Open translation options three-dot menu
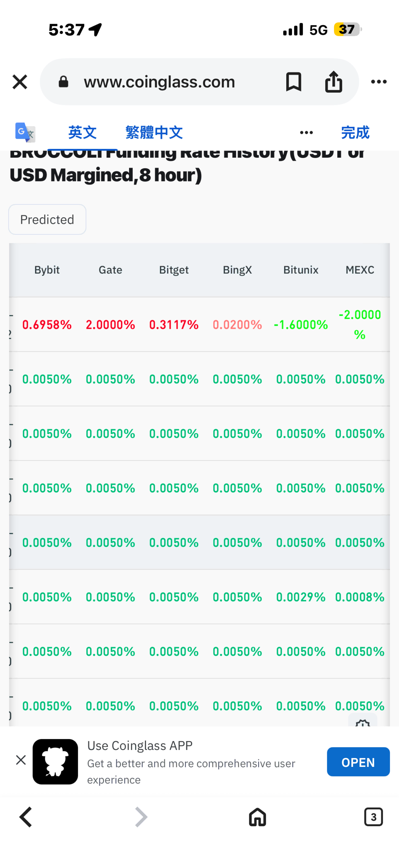Viewport: 399px width, 868px height. point(306,132)
